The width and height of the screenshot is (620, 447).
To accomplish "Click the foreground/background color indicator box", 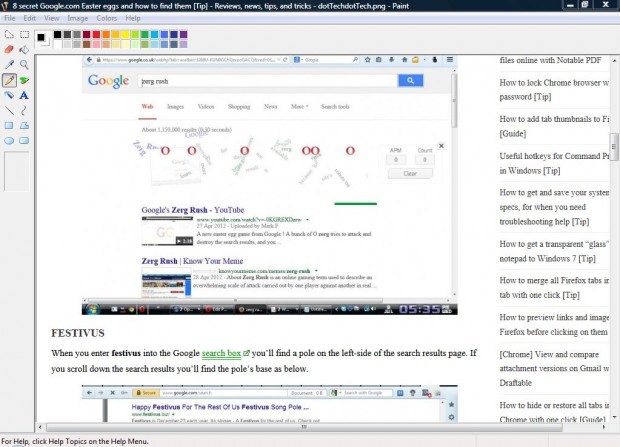I will pyautogui.click(x=42, y=39).
